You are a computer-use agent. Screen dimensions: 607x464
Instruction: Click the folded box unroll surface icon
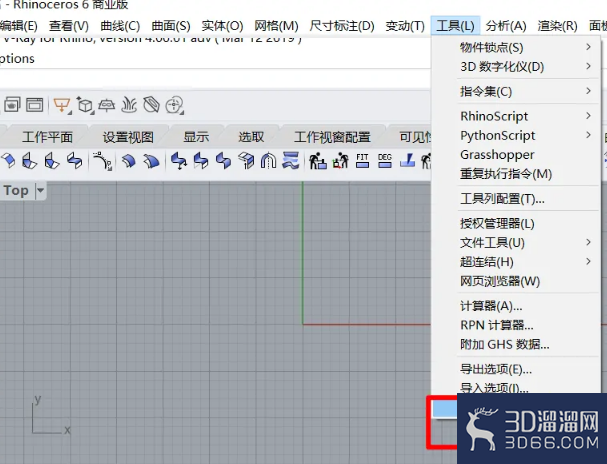click(246, 161)
